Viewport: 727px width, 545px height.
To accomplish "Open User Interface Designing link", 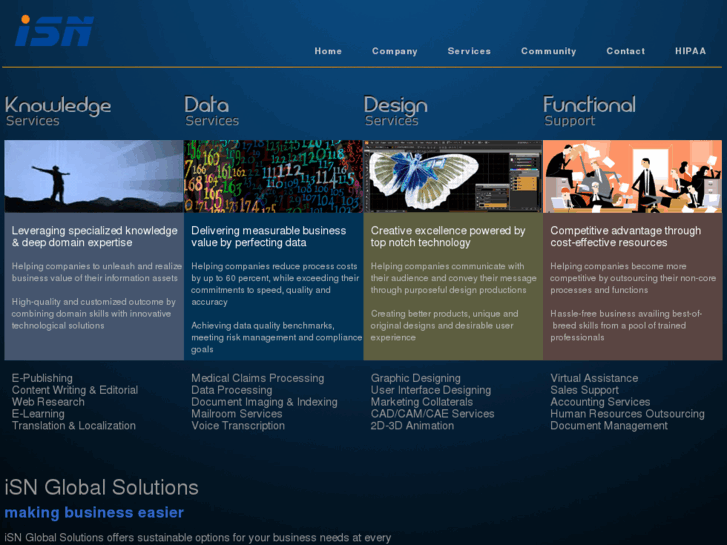I will click(431, 390).
